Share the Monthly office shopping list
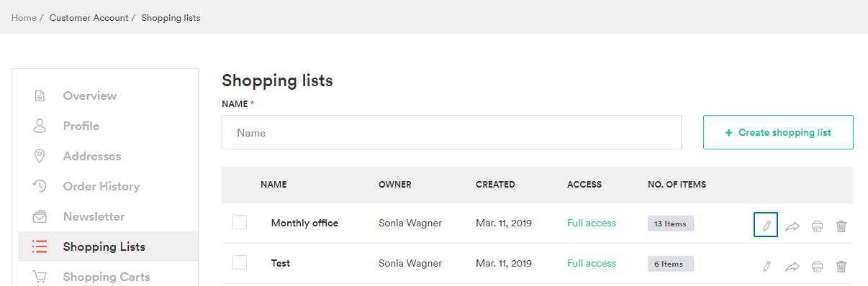Image resolution: width=868 pixels, height=286 pixels. [x=792, y=226]
